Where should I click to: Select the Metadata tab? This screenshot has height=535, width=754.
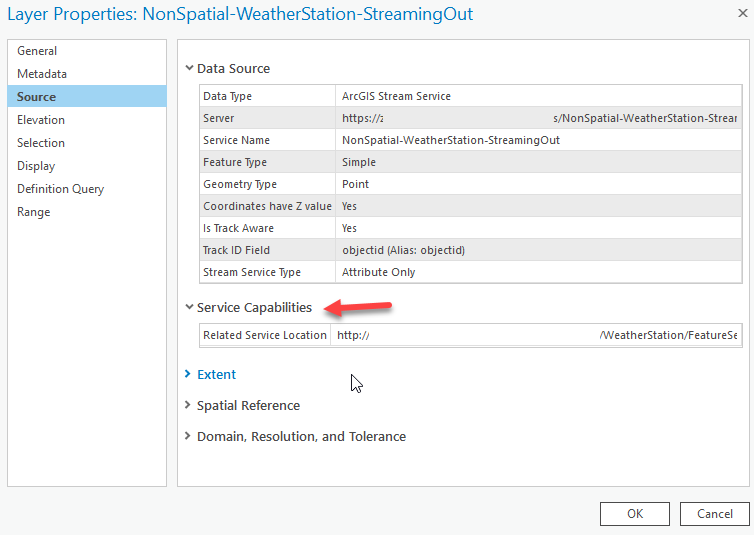42,74
